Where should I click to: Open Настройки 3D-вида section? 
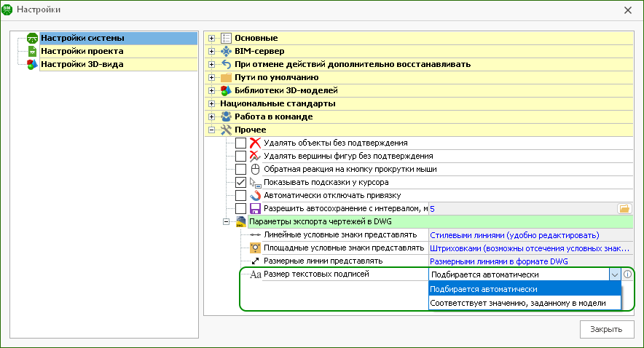pyautogui.click(x=118, y=64)
